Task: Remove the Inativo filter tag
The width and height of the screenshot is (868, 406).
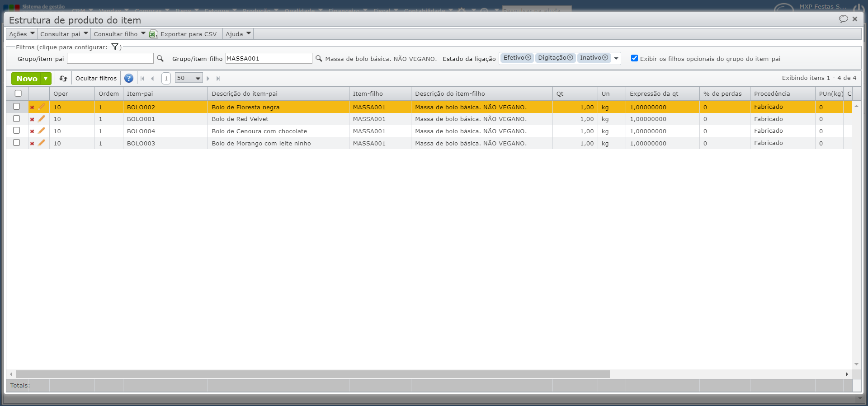Action: (605, 58)
